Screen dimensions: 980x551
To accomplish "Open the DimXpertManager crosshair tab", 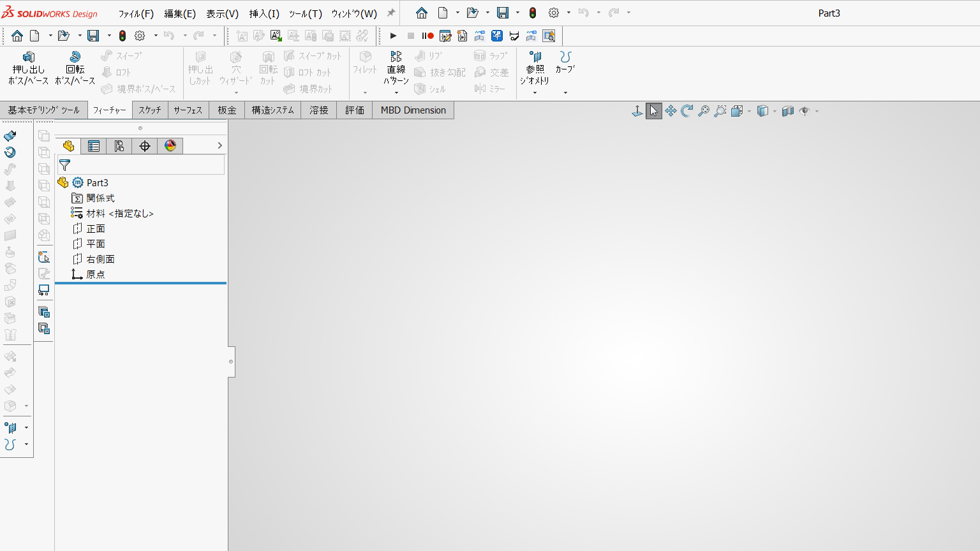I will 145,146.
